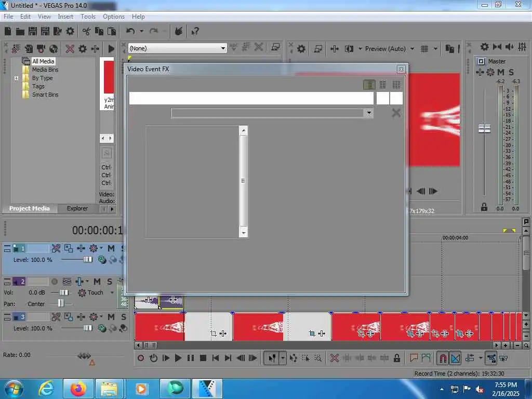Open Video Event FX preset dropdown arrow
Image resolution: width=532 pixels, height=399 pixels.
[369, 113]
